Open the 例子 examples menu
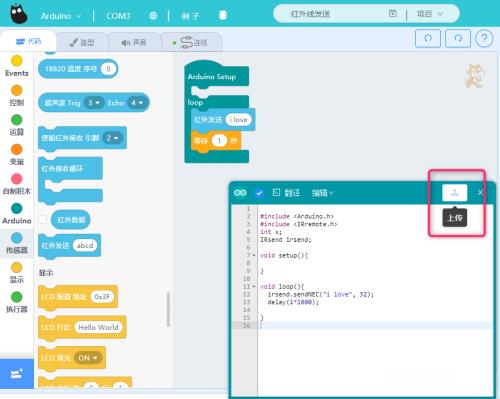This screenshot has width=500, height=399. [x=190, y=16]
